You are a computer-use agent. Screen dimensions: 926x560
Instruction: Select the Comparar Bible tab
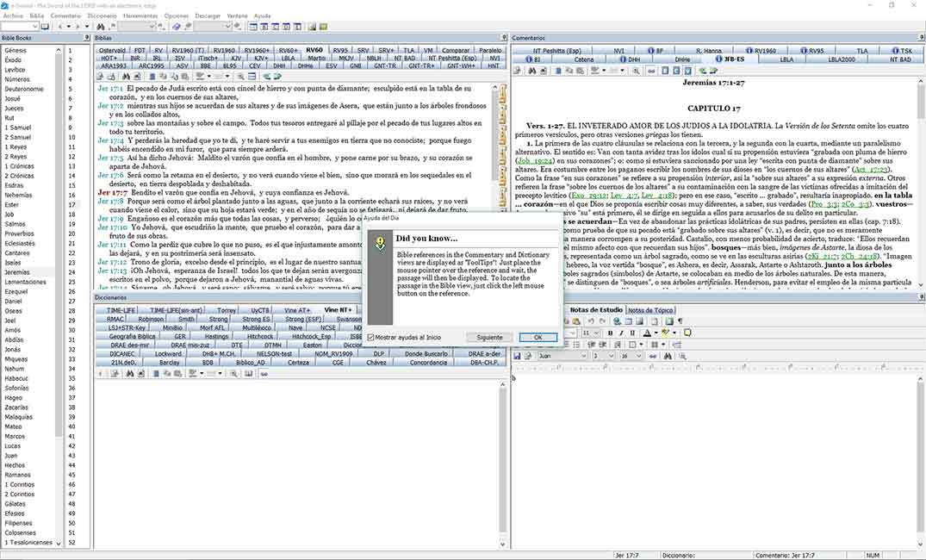pos(456,51)
